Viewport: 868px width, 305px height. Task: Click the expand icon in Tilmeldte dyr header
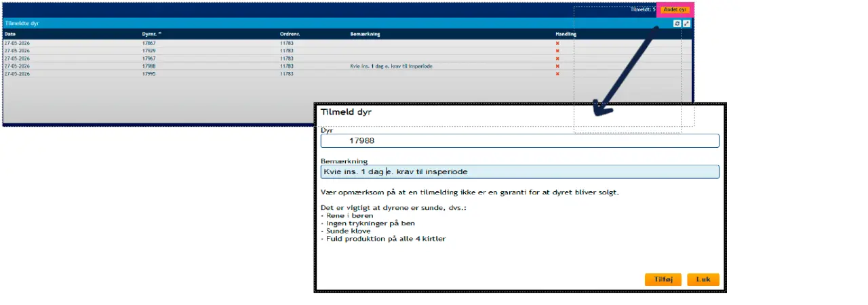687,24
